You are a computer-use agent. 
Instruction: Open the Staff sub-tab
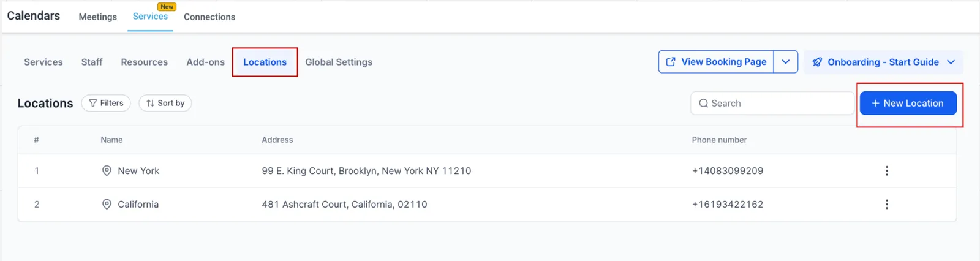pyautogui.click(x=92, y=62)
